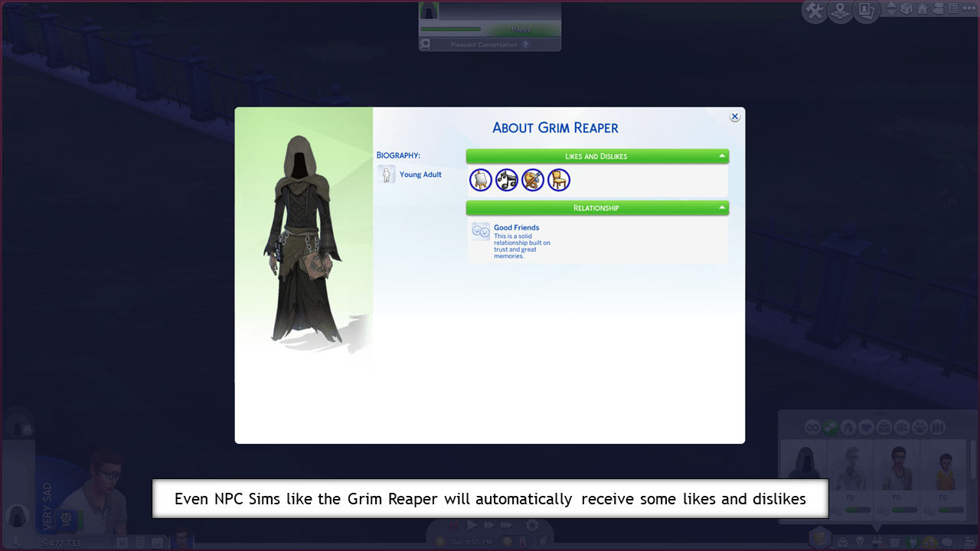
Task: Select the crossed-out paint palette dislike icon
Action: point(533,181)
